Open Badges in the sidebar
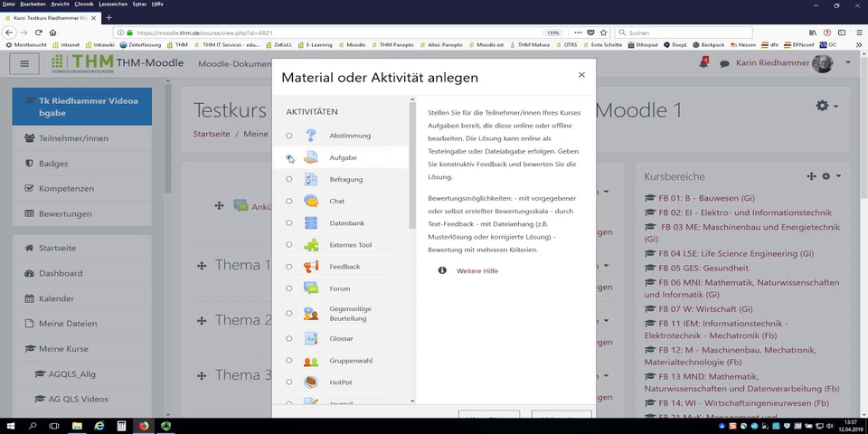 point(82,164)
